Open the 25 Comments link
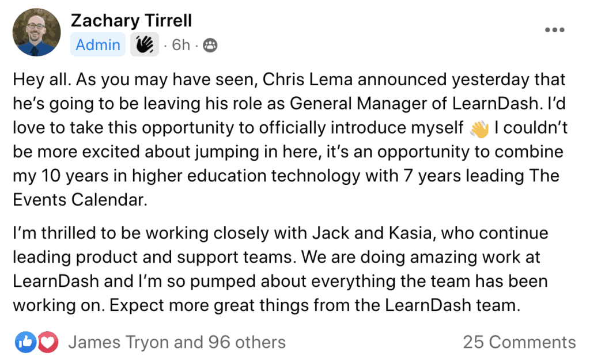The height and width of the screenshot is (364, 590). tap(519, 342)
